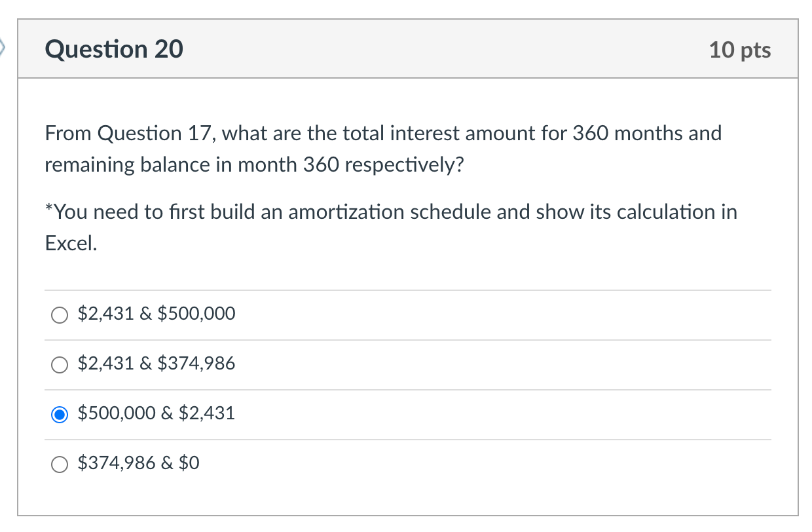The width and height of the screenshot is (812, 532).
Task: Select the "$374,986 & $0" answer choice
Action: pos(60,464)
